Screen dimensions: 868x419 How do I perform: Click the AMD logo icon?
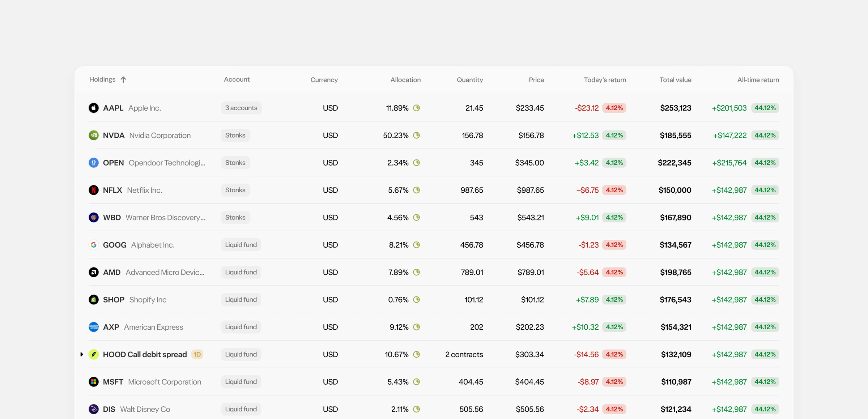94,272
